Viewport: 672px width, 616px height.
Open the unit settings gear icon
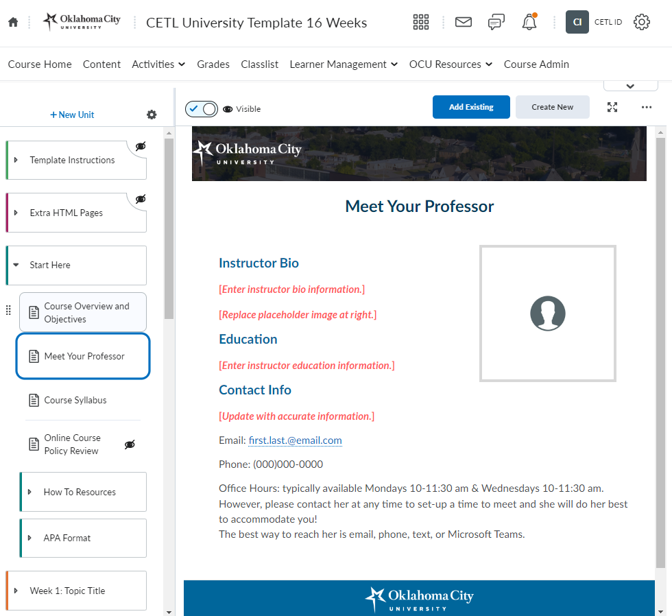tap(152, 115)
